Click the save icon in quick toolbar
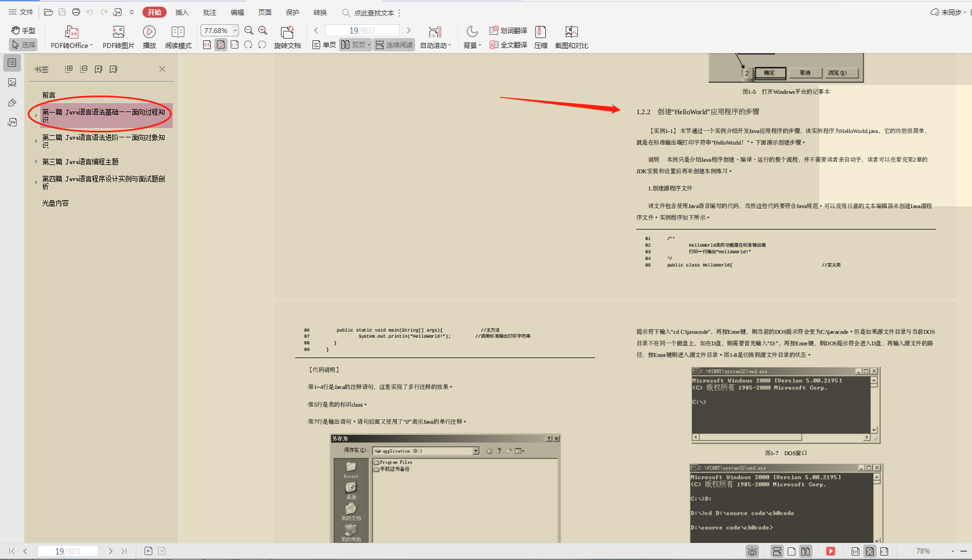This screenshot has height=560, width=972. tap(62, 12)
